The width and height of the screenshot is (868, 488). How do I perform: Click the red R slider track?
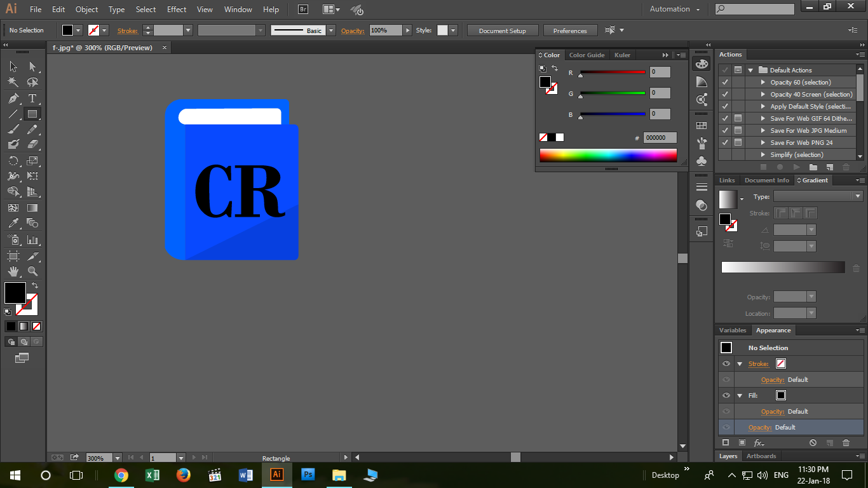click(613, 72)
